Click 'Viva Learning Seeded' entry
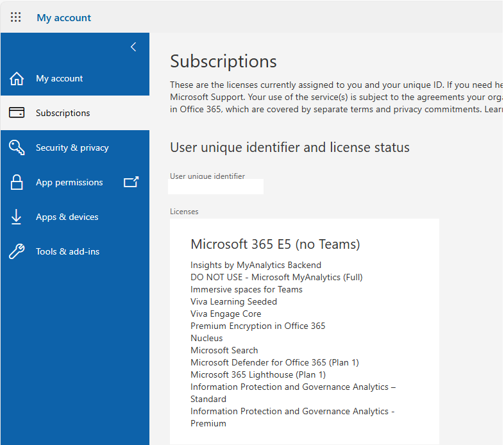Screen dimensions: 504x445 (x=233, y=301)
